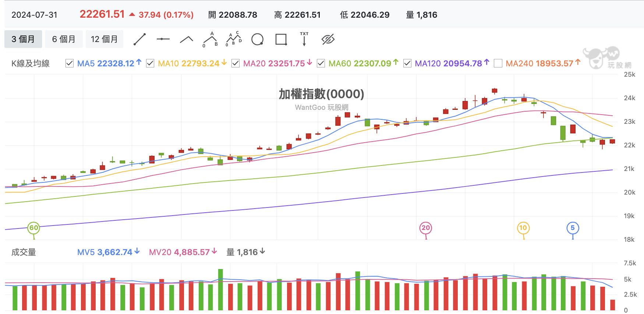Screen dimensions: 644x314
Task: Click the blue 5 moving average marker
Action: pyautogui.click(x=573, y=228)
